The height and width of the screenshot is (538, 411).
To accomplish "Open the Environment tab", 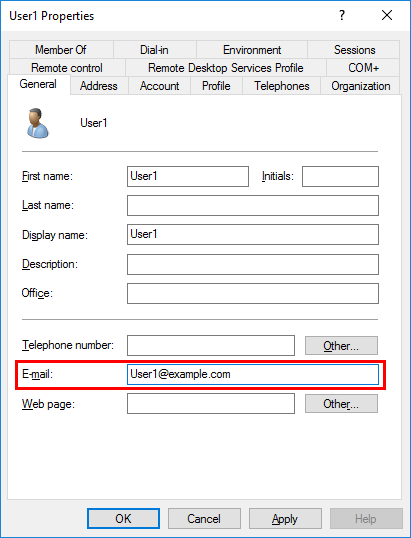I will click(x=252, y=50).
